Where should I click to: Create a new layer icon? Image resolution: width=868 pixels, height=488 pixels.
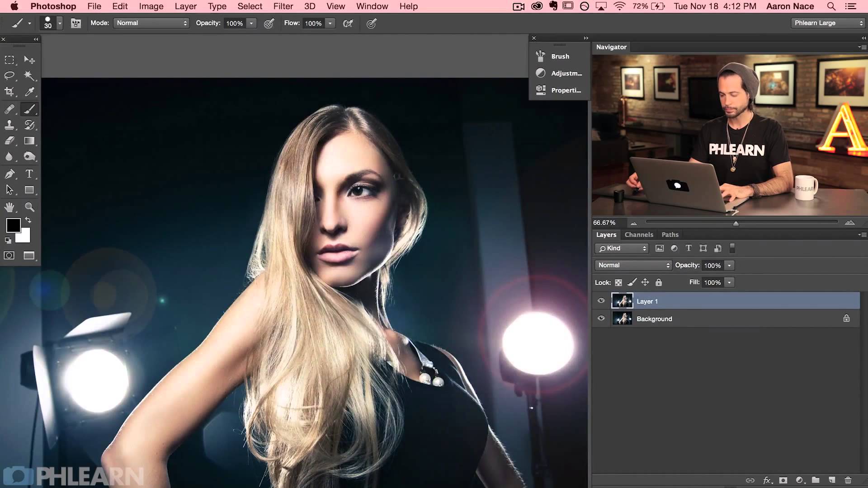click(832, 480)
